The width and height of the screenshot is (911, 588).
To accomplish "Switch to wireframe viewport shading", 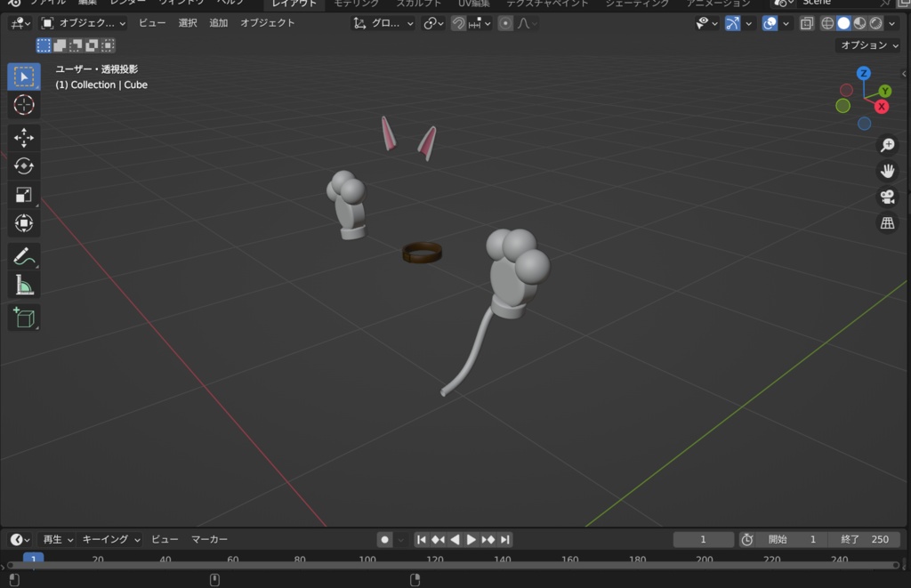I will (827, 23).
